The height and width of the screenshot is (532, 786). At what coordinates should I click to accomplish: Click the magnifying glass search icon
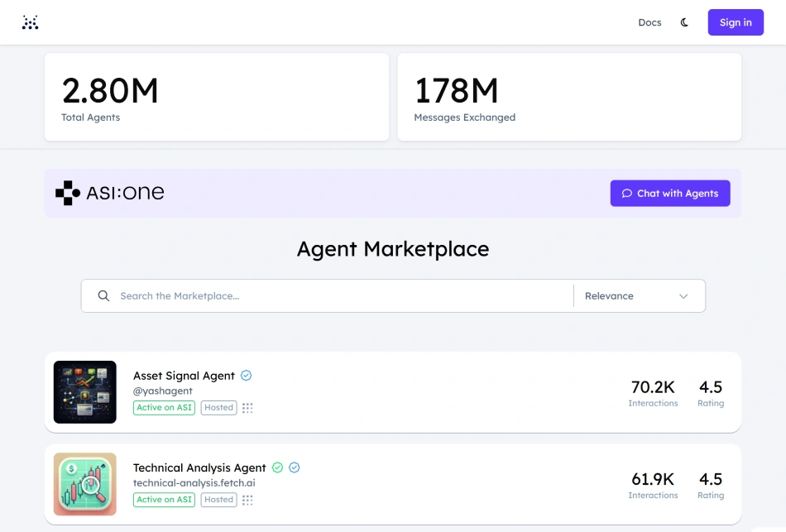(x=103, y=295)
